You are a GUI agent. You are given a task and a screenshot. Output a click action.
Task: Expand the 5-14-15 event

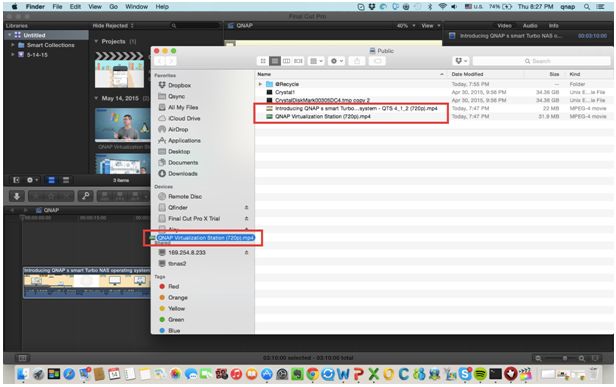13,55
